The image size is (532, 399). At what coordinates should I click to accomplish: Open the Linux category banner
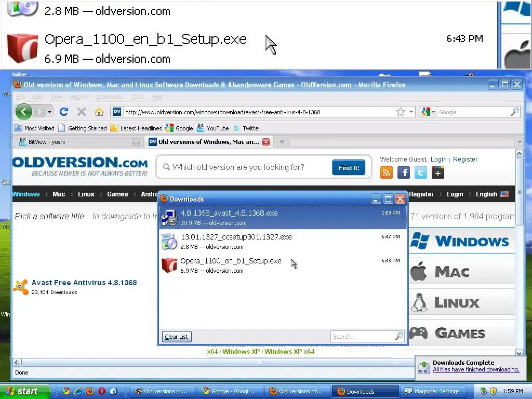461,303
